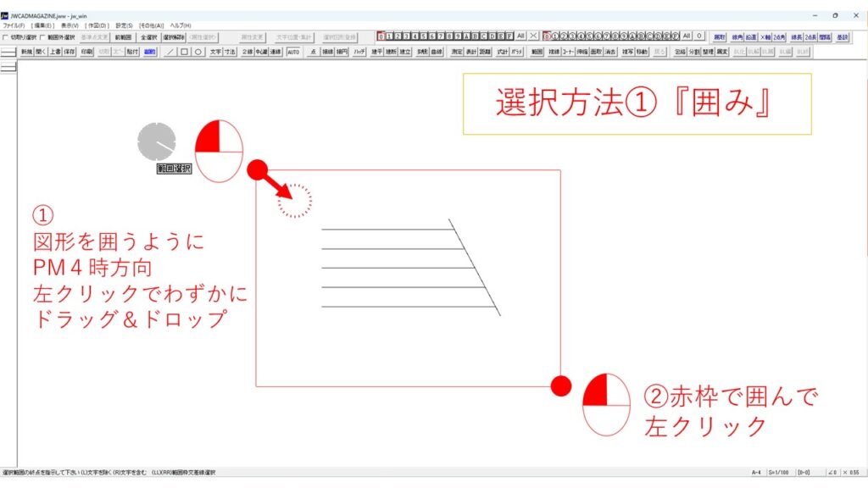The image size is (868, 488).
Task: Toggle layer 0 in the layer bar
Action: click(381, 36)
